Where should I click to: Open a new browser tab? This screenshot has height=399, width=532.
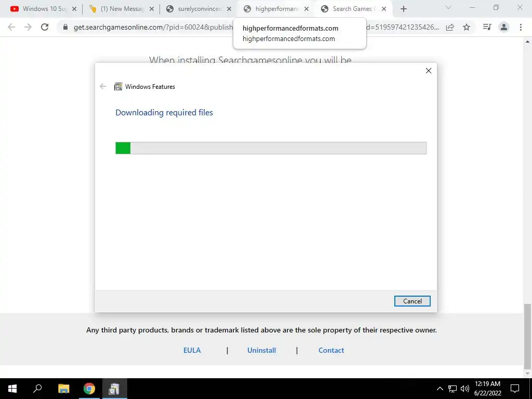point(403,9)
